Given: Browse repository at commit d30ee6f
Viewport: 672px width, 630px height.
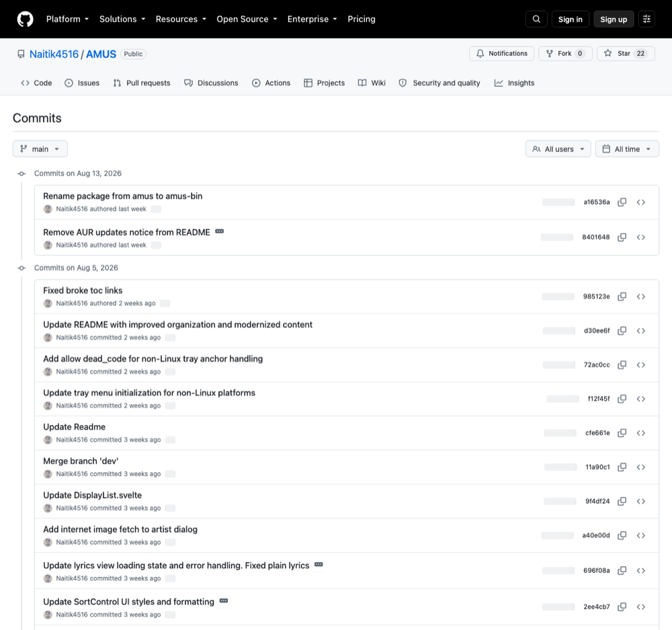Looking at the screenshot, I should pyautogui.click(x=640, y=331).
